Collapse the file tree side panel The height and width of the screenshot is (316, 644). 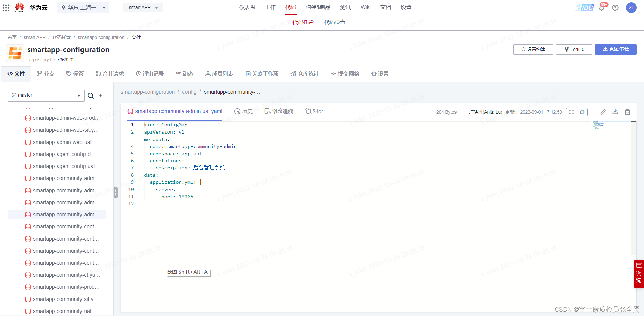116,193
